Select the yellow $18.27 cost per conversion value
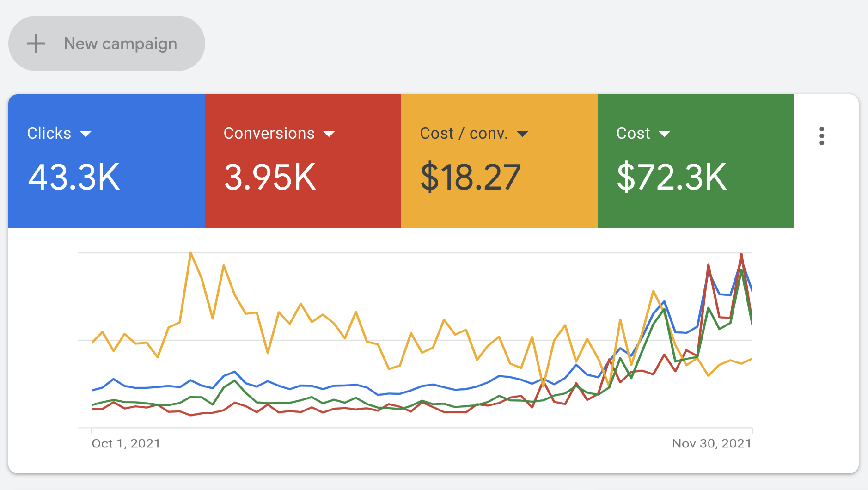The height and width of the screenshot is (490, 868). point(471,177)
